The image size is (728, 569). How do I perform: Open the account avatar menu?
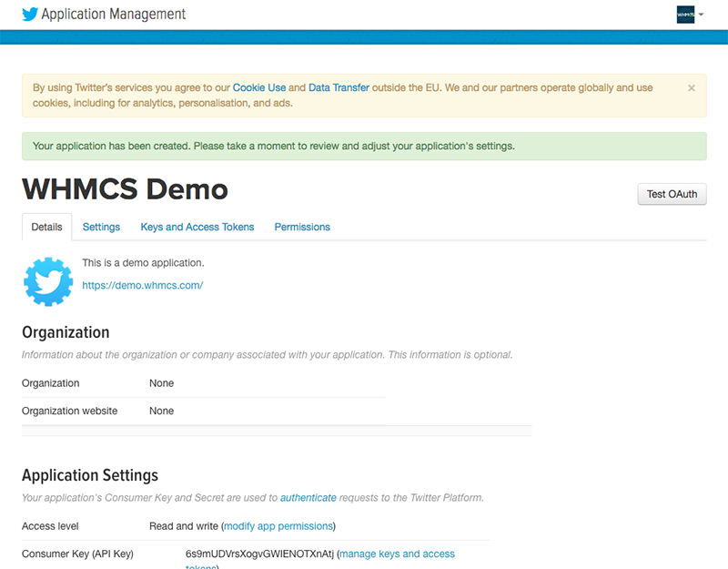coord(685,15)
